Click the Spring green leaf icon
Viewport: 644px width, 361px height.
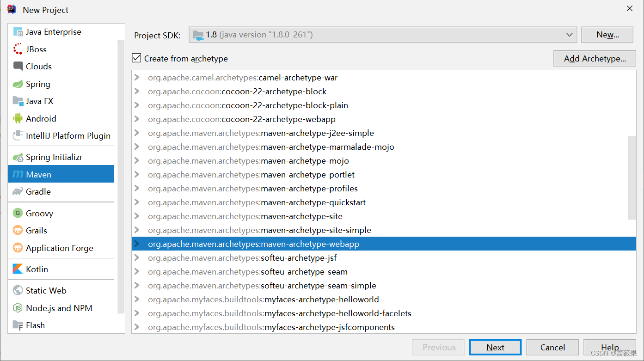click(x=18, y=84)
